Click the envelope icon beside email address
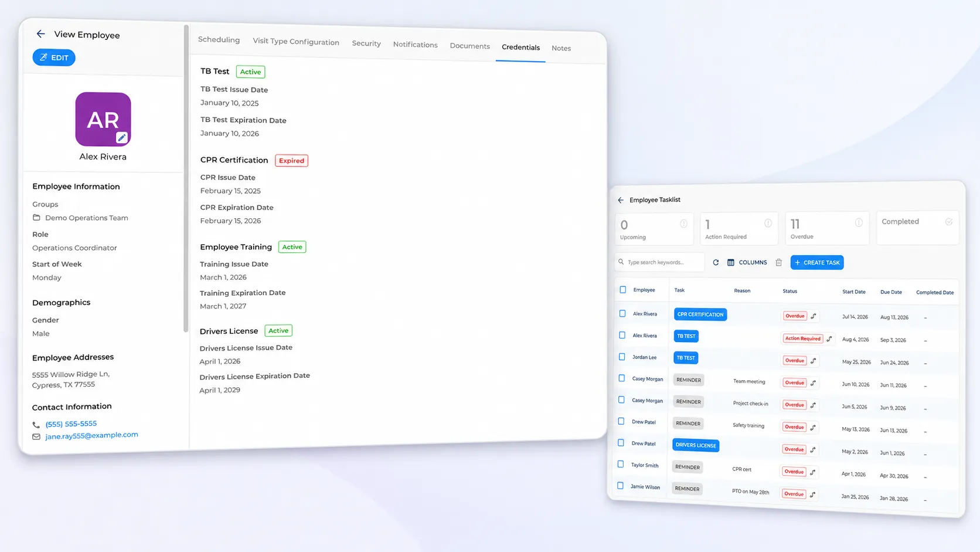The image size is (980, 552). coord(36,437)
